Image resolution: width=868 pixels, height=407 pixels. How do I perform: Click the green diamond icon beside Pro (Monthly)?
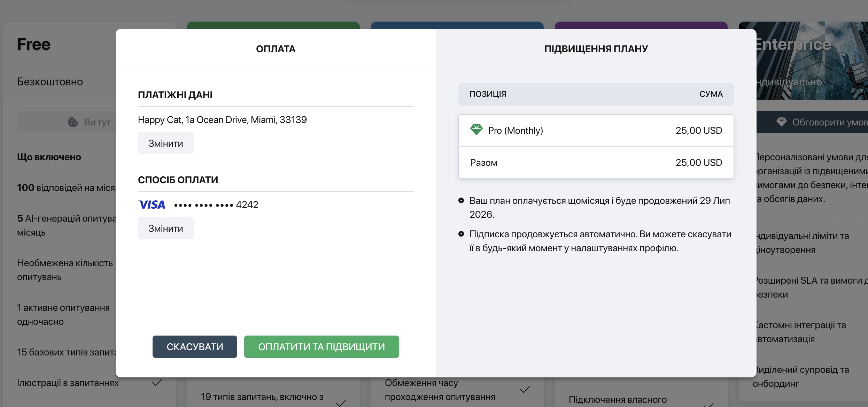pyautogui.click(x=476, y=130)
